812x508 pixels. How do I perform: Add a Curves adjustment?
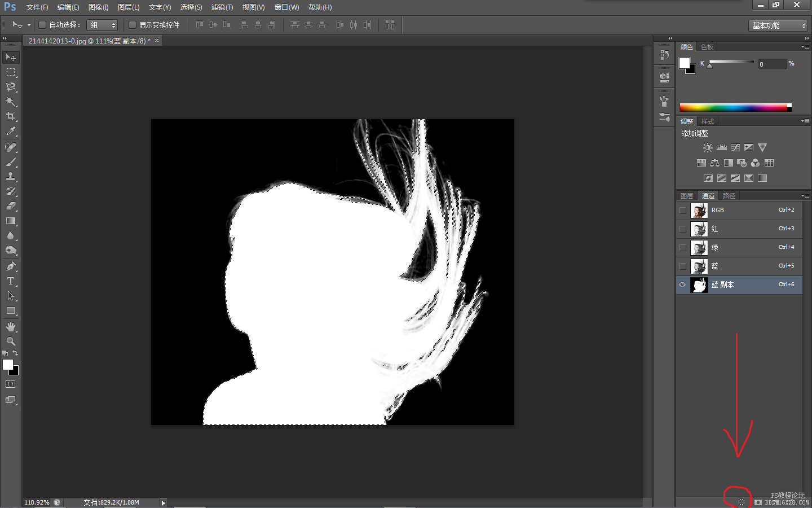pyautogui.click(x=735, y=148)
